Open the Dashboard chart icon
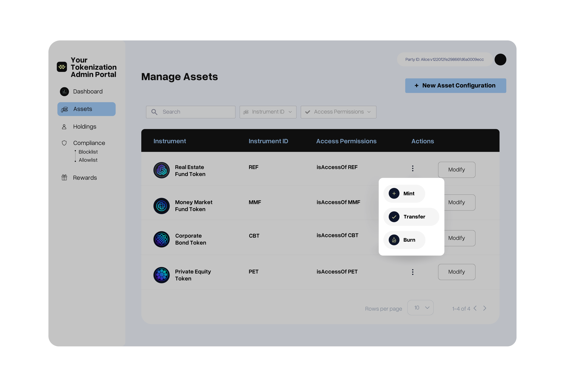The height and width of the screenshot is (392, 565). pos(64,92)
